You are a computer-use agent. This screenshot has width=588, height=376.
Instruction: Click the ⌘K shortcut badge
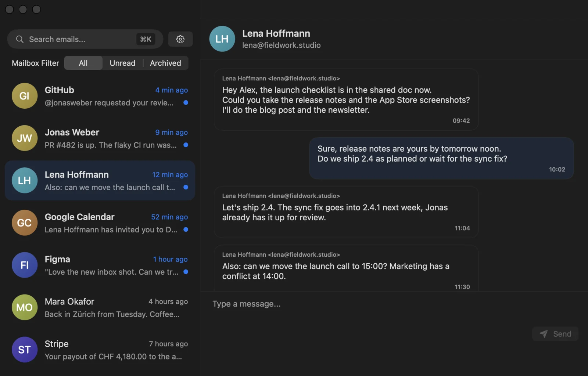pos(146,39)
